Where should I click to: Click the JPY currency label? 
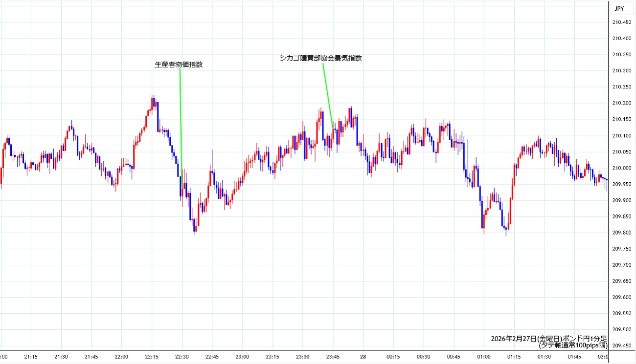tap(619, 8)
